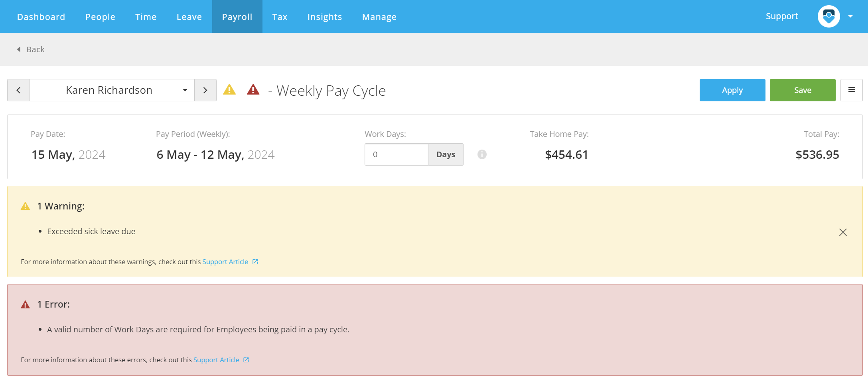
Task: Open the Tax menu item
Action: [280, 17]
